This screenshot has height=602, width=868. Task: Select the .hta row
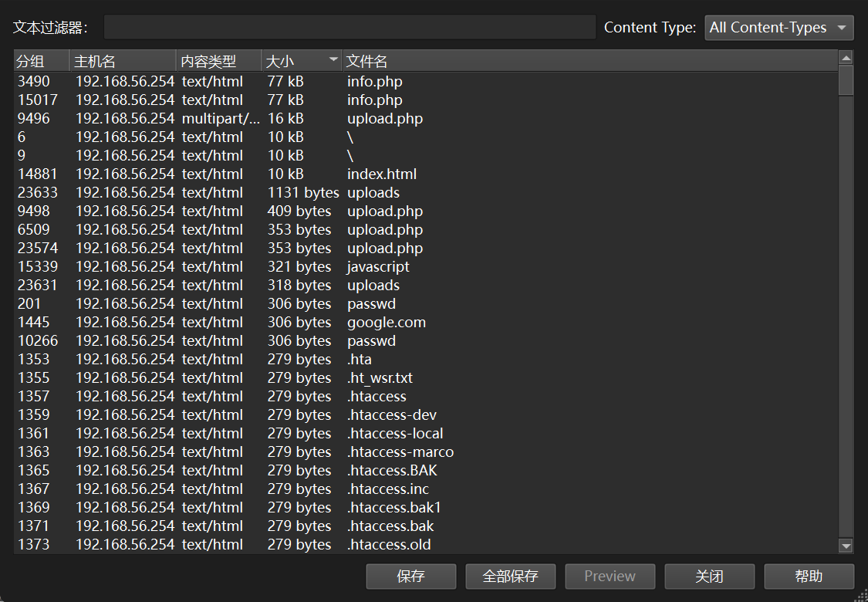(x=426, y=360)
